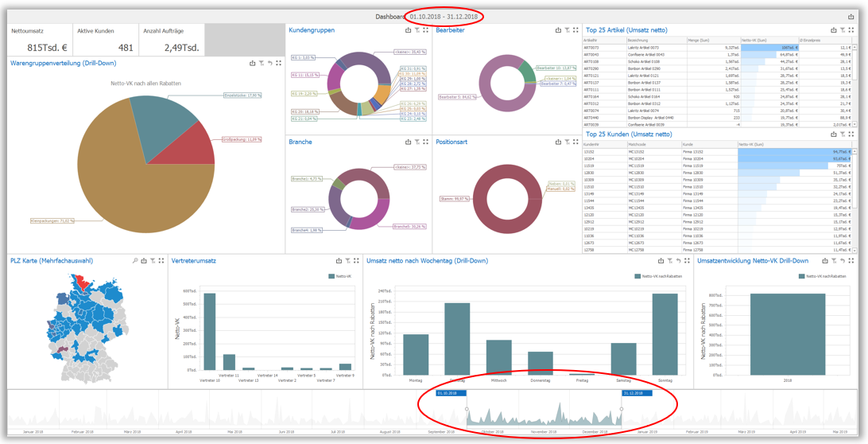
Task: Clear the Kundengruppen filter
Action: click(x=417, y=30)
